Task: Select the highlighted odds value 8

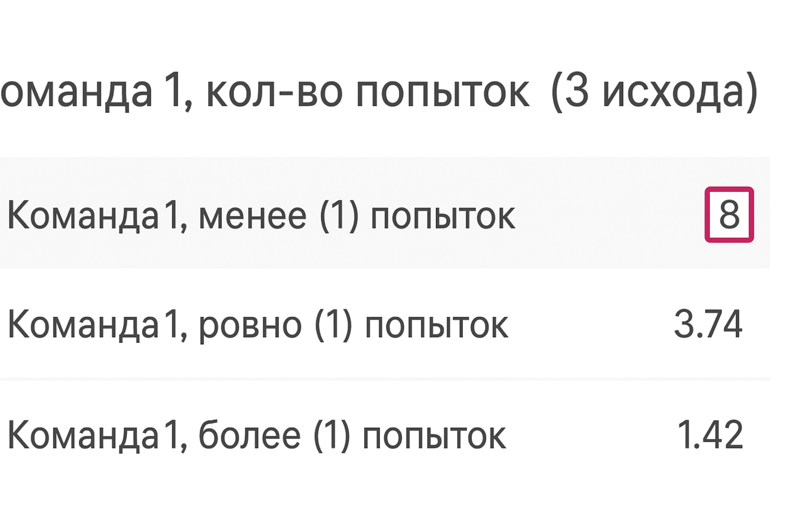Action: coord(729,214)
